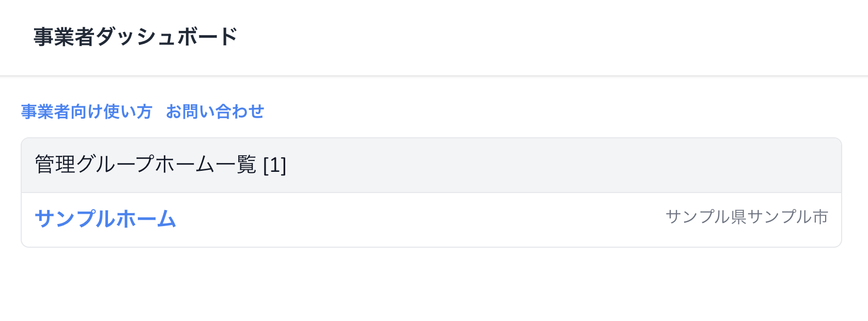View the usage guide for 事業者
The image size is (868, 321).
tap(86, 111)
